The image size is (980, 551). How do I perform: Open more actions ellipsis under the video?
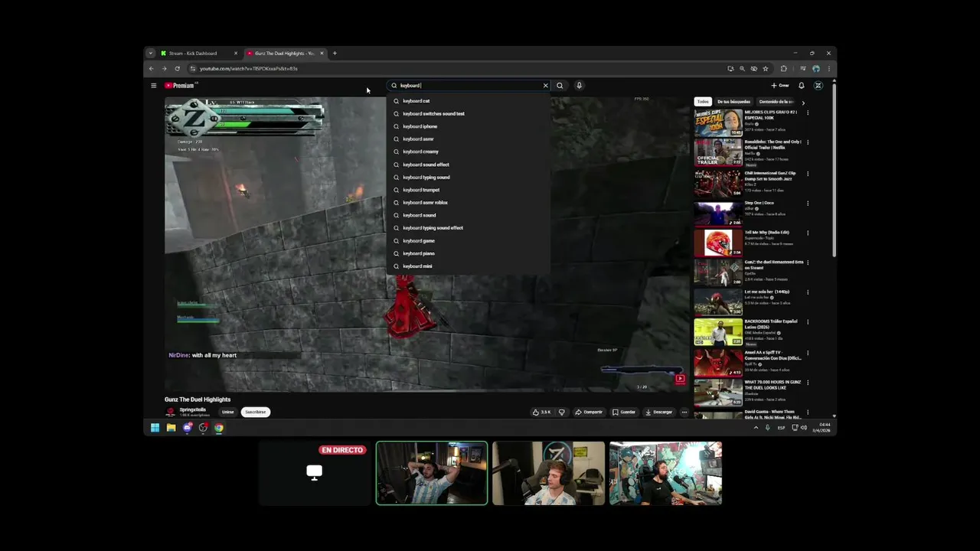[x=684, y=412]
